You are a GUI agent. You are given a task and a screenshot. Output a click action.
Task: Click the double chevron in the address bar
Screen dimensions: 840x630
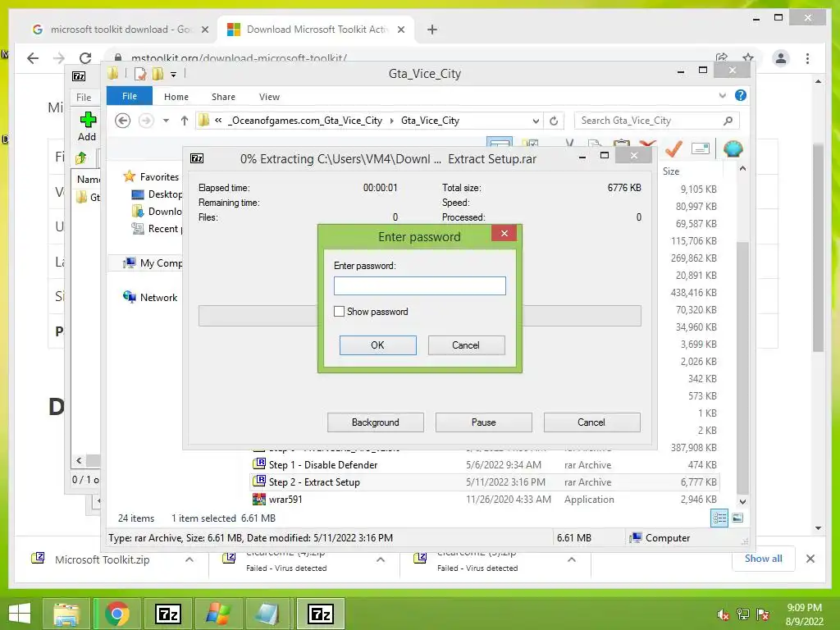(218, 121)
